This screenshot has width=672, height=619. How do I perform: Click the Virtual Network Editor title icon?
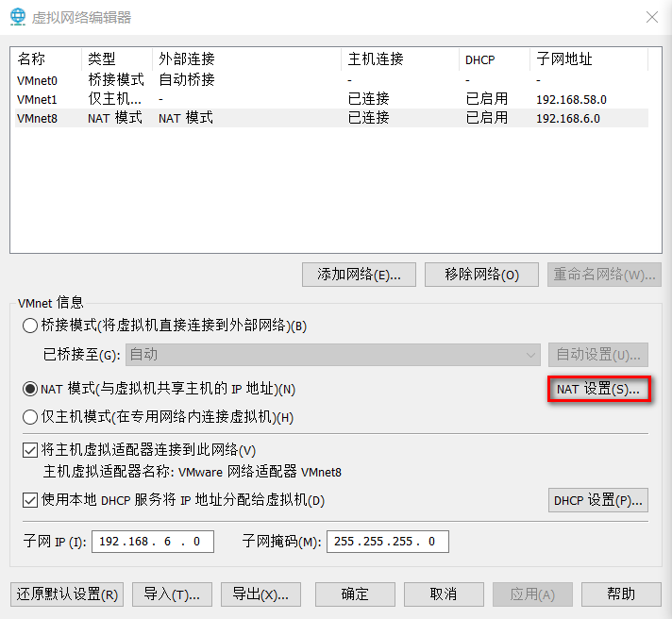17,17
